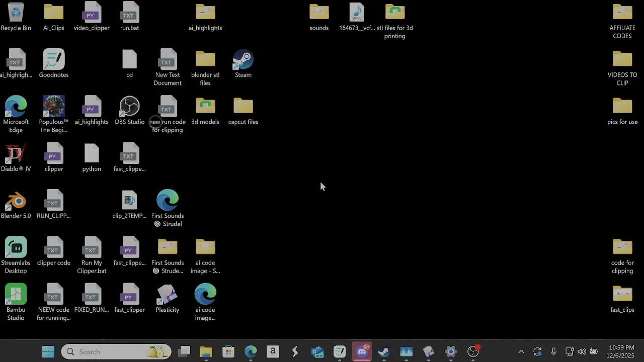Open the clock showing 10:59 PM
The width and height of the screenshot is (644, 362).
pyautogui.click(x=621, y=351)
